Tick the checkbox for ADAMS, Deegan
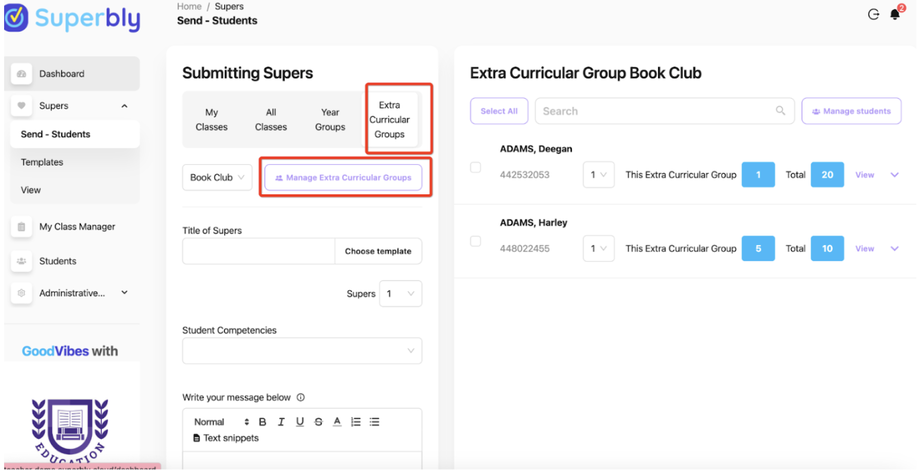The height and width of the screenshot is (471, 920). (475, 168)
